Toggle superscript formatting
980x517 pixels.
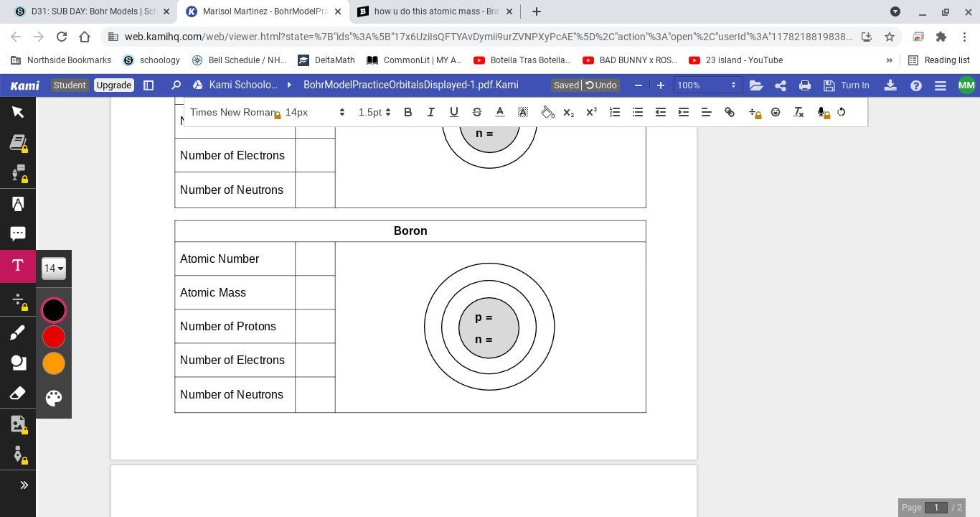[591, 112]
